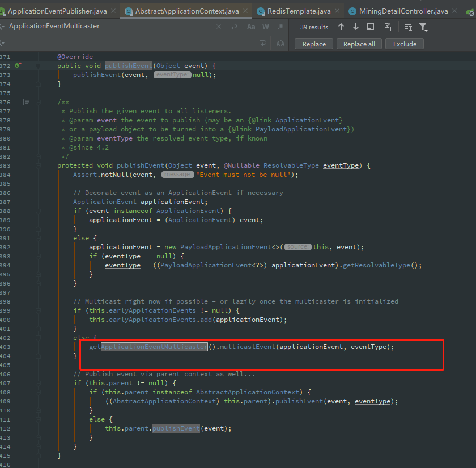
Task: Collapse the method fold at line 372
Action: click(x=39, y=66)
